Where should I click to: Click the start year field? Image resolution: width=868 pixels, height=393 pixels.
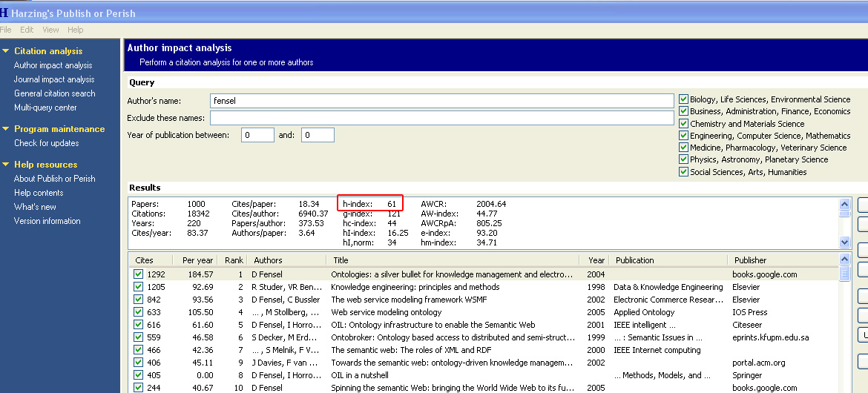(257, 135)
